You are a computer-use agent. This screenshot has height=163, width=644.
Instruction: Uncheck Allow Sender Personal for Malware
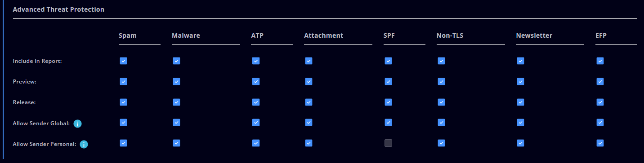[x=176, y=143]
